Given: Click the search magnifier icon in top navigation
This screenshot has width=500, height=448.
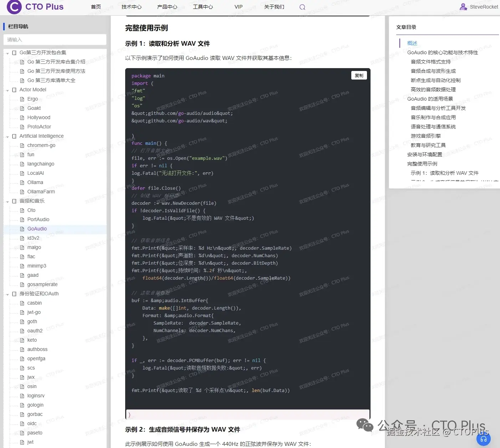Looking at the screenshot, I should pos(302,7).
